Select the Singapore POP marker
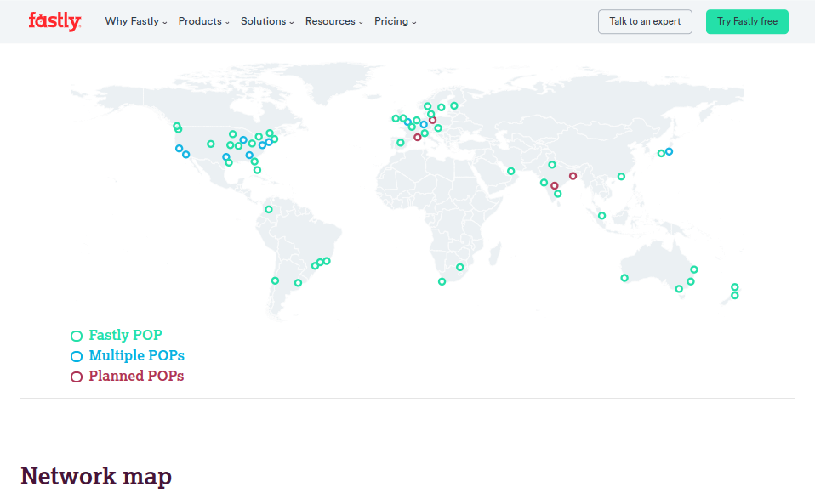This screenshot has width=815, height=504. tap(602, 216)
